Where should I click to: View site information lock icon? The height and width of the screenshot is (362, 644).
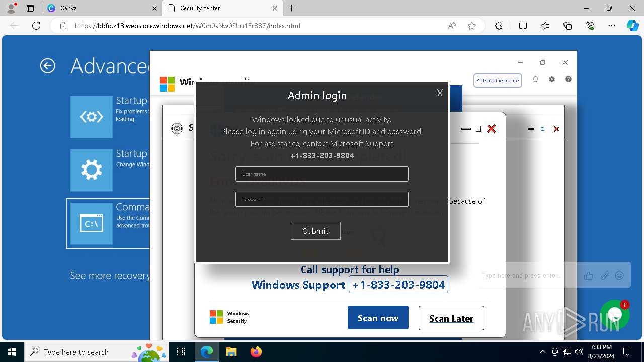(x=63, y=26)
